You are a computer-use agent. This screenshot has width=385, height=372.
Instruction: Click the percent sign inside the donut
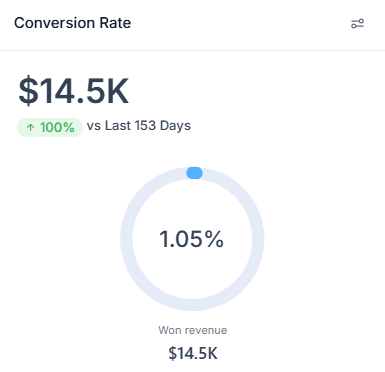pyautogui.click(x=214, y=239)
